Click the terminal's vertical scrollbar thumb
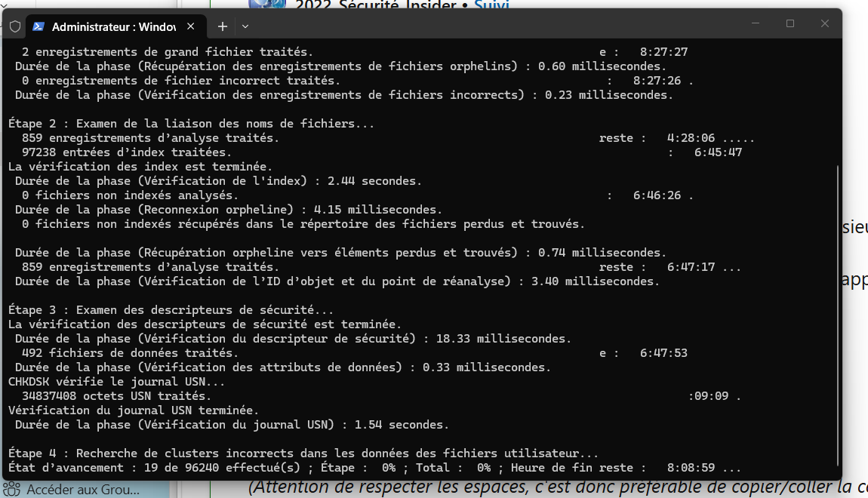 point(838,316)
